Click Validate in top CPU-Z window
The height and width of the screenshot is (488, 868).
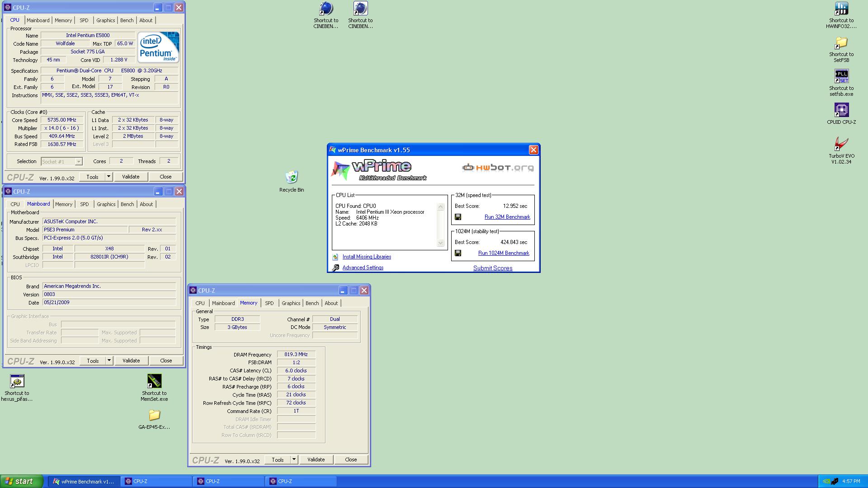[x=131, y=177]
